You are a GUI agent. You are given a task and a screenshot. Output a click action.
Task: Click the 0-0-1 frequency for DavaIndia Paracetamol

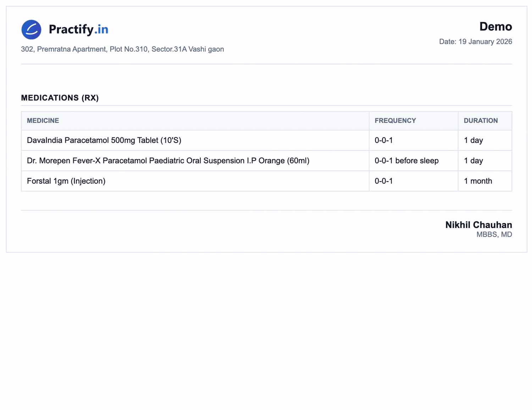pos(384,140)
